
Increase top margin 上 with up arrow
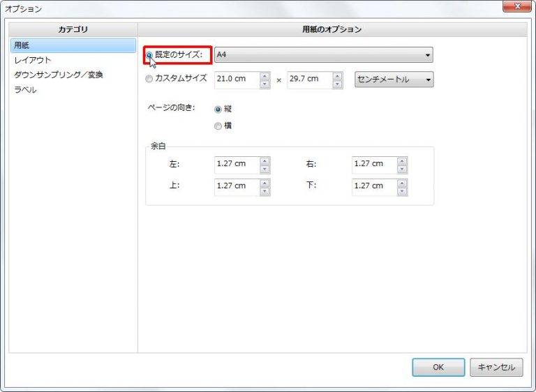[265, 182]
